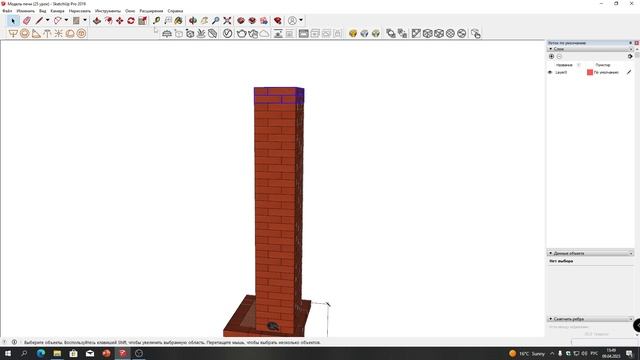Select the Move tool
This screenshot has width=640, height=360.
120,20
